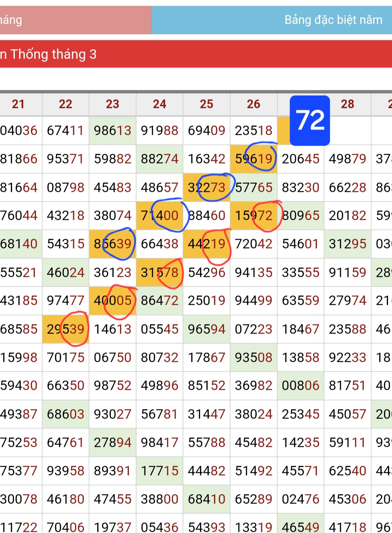
Task: Click the cell showing 67411
Action: click(x=66, y=130)
